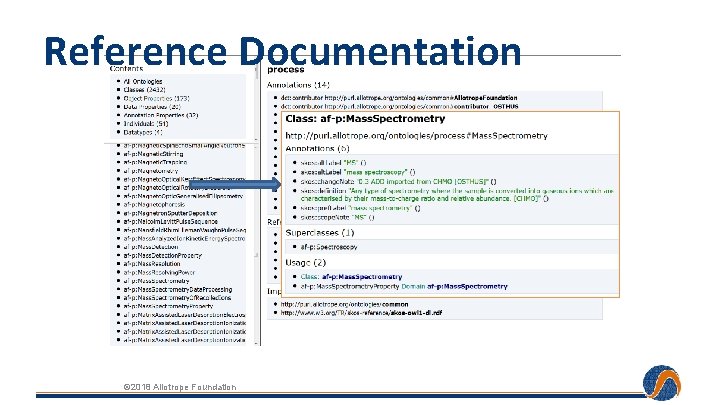Click the Usage (2) section heading
Screen dimensions: 720x405
pyautogui.click(x=305, y=263)
